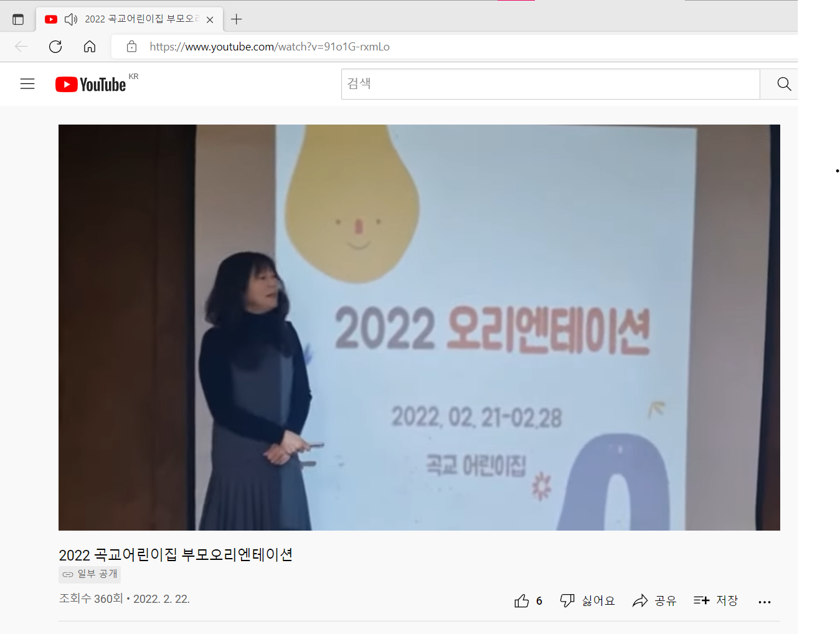Open the YouTube hamburger guide menu
The width and height of the screenshot is (840, 634).
point(27,84)
